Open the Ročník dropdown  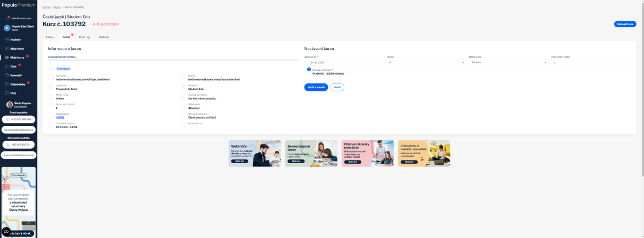coord(426,62)
